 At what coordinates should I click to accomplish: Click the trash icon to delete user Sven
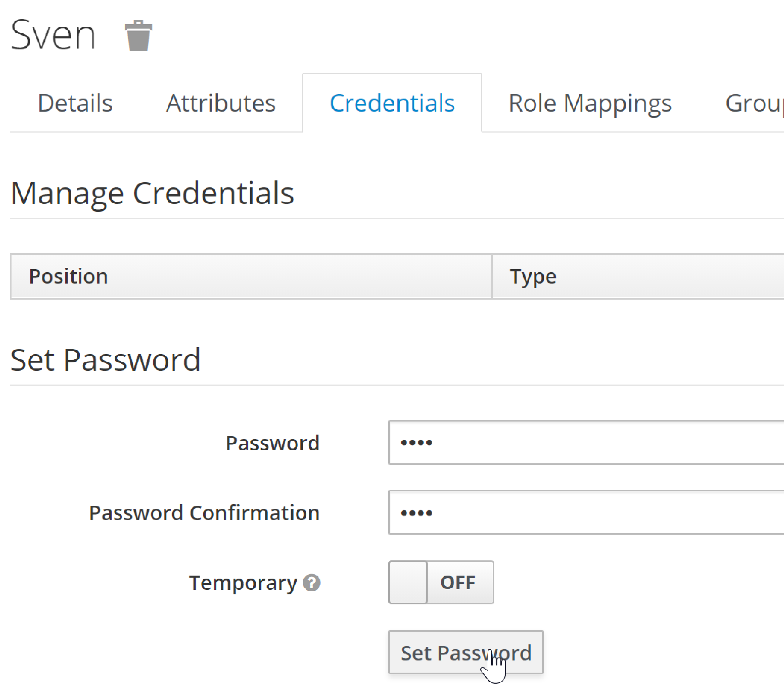138,36
